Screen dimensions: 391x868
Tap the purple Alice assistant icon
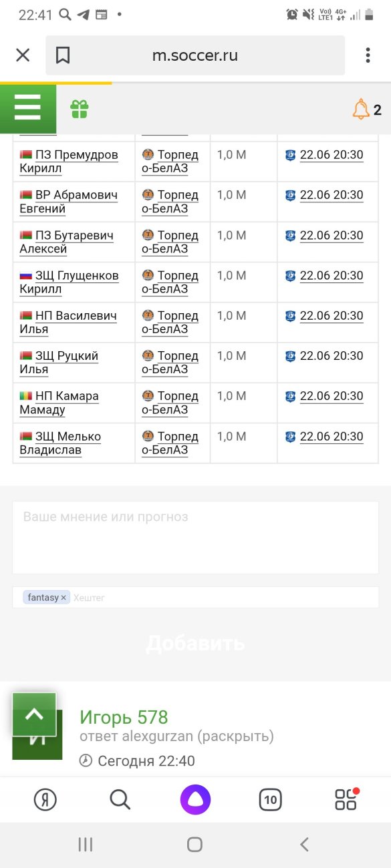(195, 799)
